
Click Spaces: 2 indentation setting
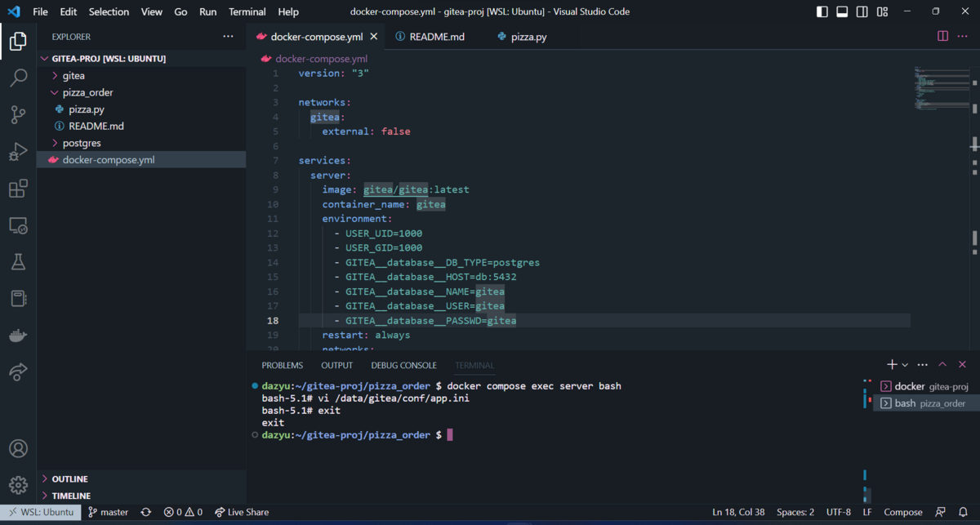click(x=795, y=512)
